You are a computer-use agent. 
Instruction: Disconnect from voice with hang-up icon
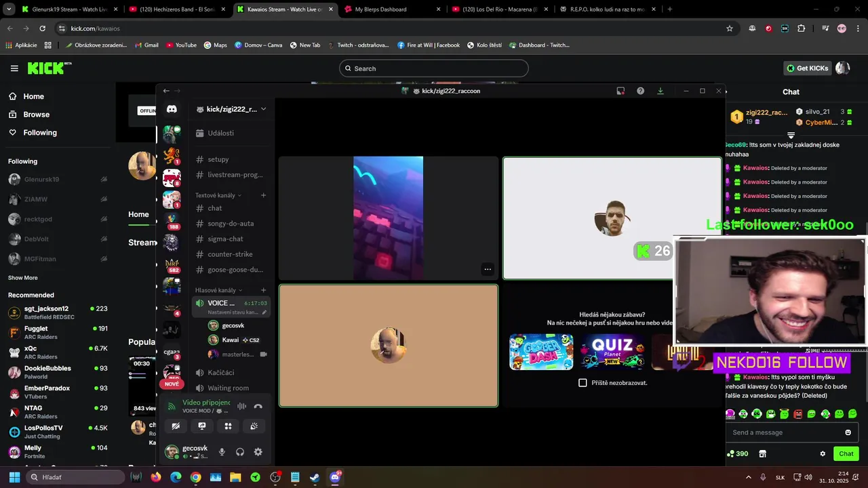point(258,407)
